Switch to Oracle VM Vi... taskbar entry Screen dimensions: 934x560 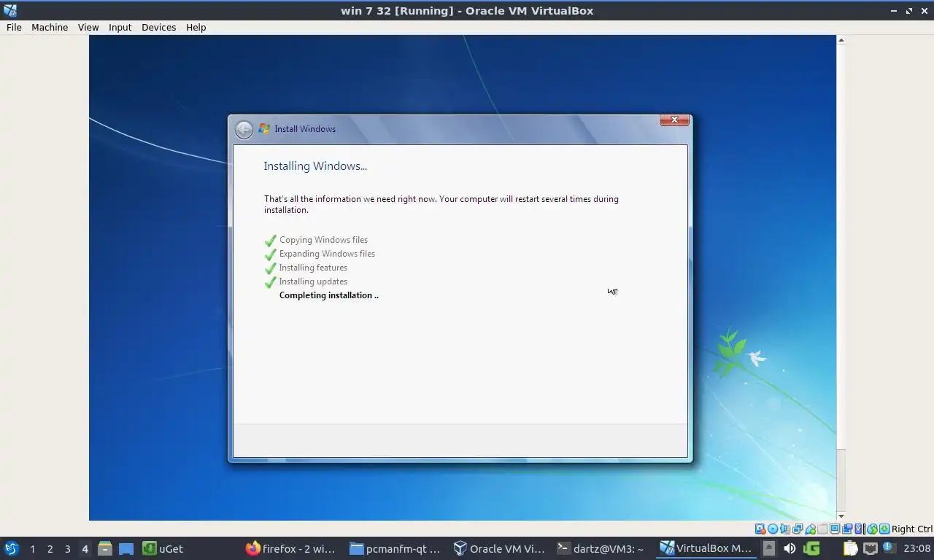click(x=499, y=548)
